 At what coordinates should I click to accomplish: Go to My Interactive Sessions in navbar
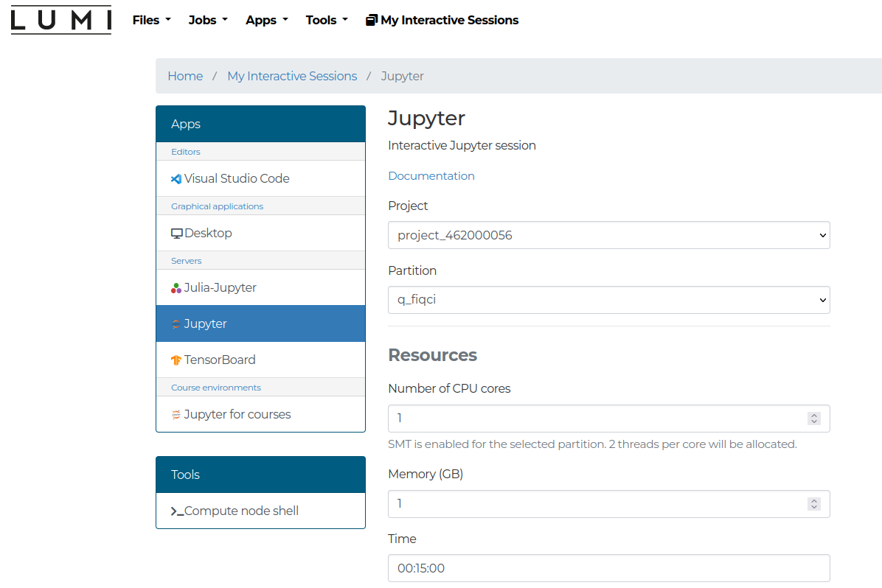442,20
